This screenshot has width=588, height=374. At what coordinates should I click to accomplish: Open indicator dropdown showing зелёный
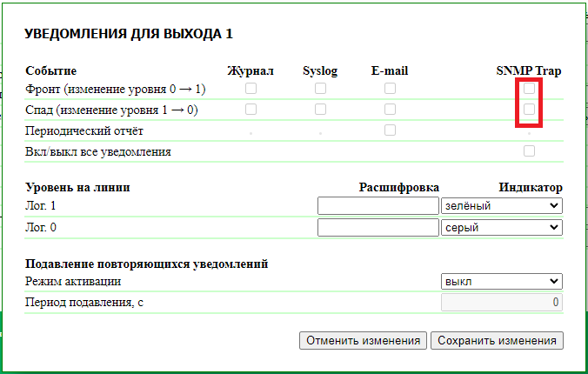tap(502, 206)
